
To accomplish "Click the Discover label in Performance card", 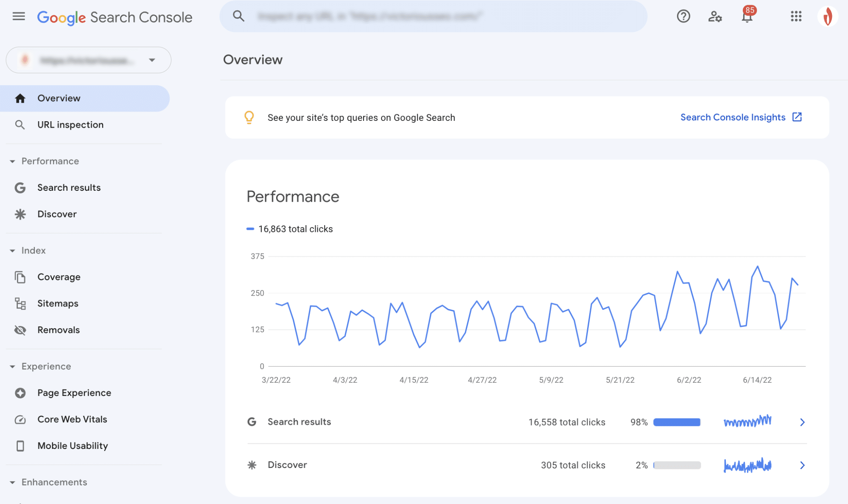I will (x=287, y=465).
